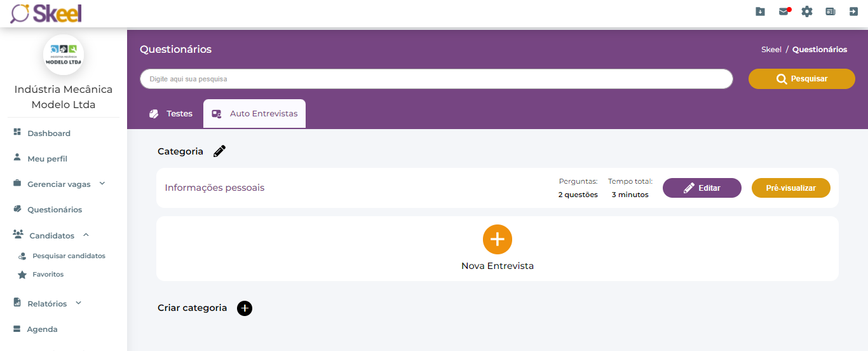Open the ID card icon in top bar
The width and height of the screenshot is (868, 351).
tap(831, 11)
